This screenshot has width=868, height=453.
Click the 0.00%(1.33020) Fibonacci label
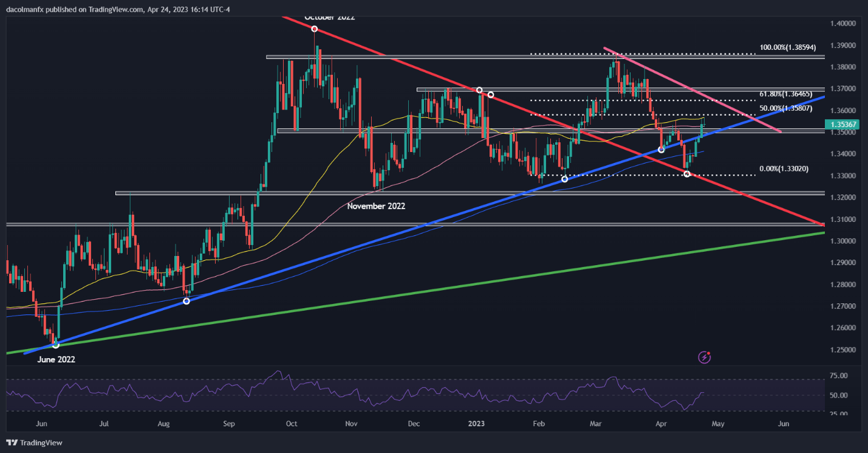tap(784, 169)
